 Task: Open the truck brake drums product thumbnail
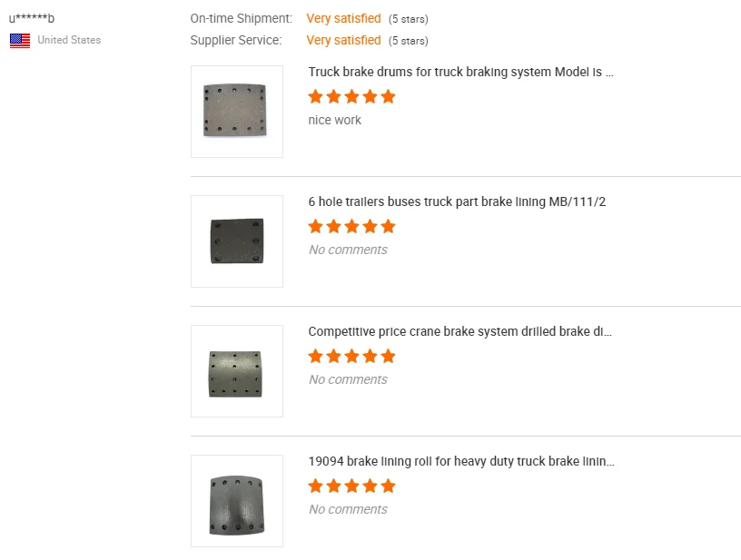point(236,112)
